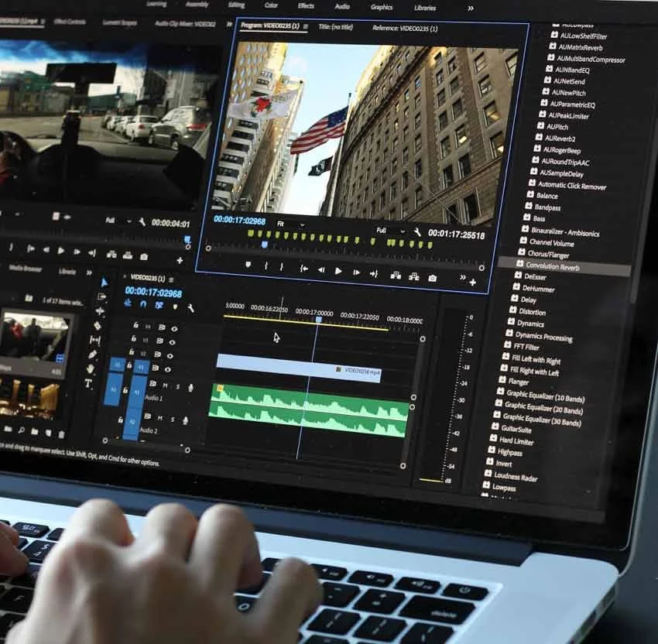This screenshot has width=658, height=644.
Task: Expand source panel tabs overflow chevrons
Action: (x=229, y=24)
